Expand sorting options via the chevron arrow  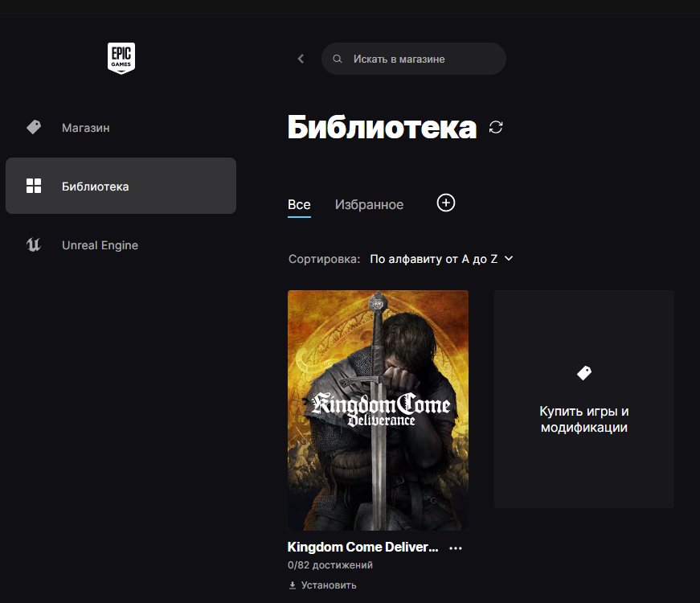(x=508, y=259)
